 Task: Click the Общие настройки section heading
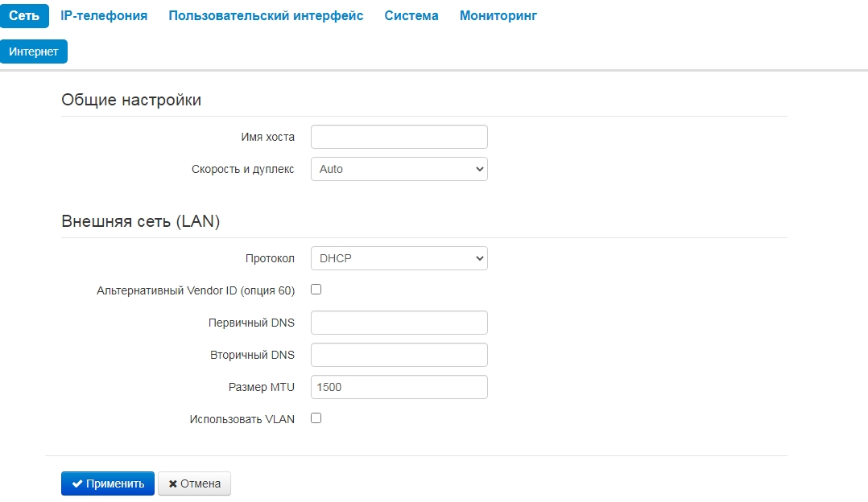click(x=131, y=101)
